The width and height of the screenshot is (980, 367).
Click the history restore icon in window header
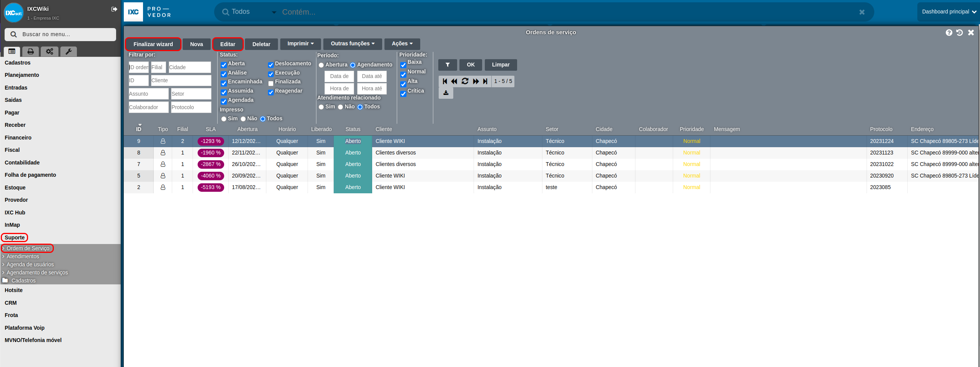pyautogui.click(x=960, y=33)
